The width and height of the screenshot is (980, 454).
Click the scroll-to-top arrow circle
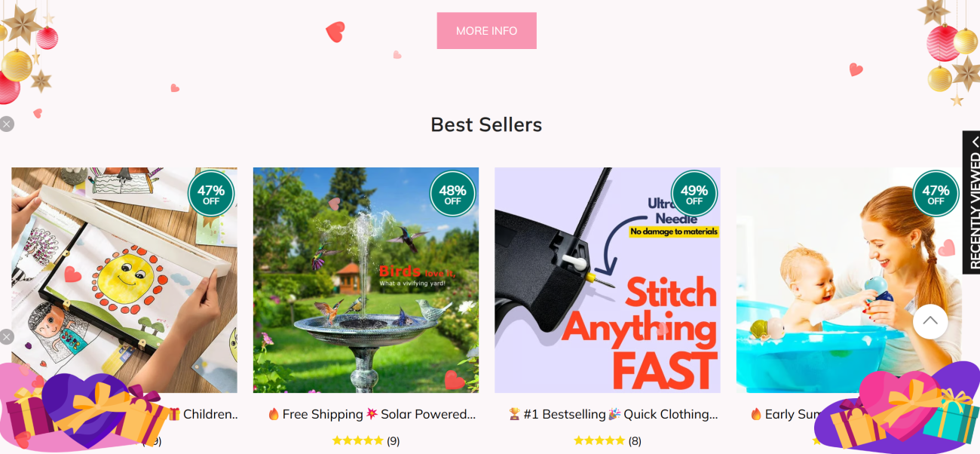[930, 321]
